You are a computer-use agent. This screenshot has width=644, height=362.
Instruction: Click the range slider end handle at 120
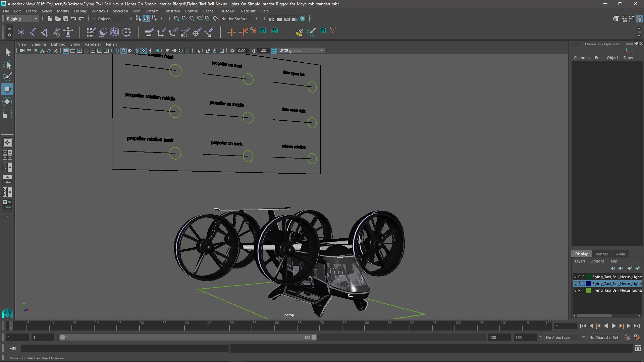314,338
